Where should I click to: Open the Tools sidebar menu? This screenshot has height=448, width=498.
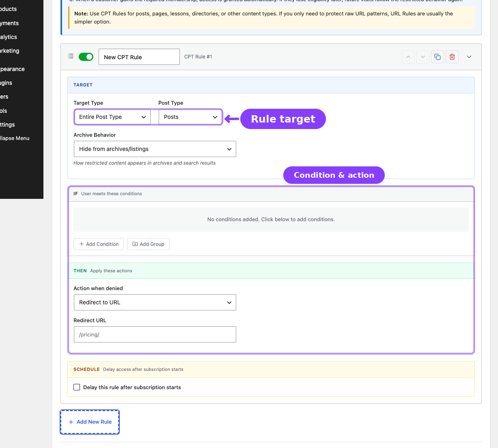point(4,111)
